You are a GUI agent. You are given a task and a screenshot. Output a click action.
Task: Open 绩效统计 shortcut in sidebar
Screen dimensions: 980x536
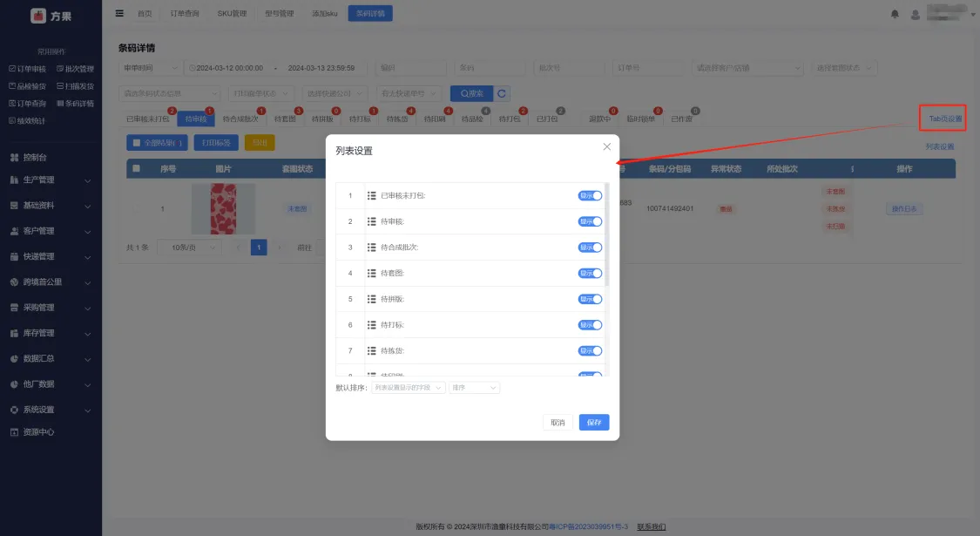28,121
